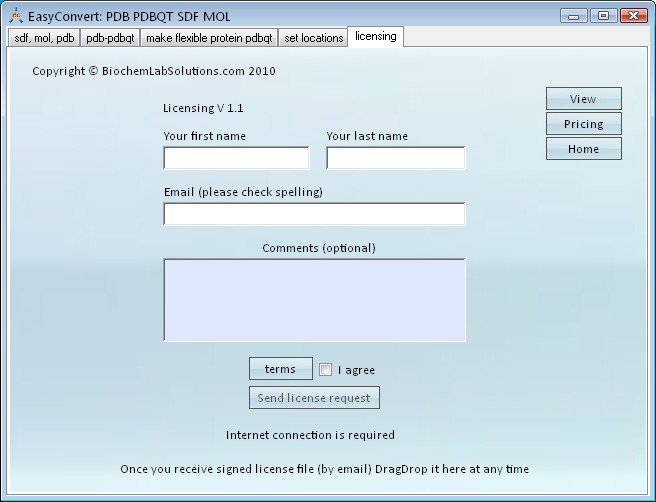Click inside the Comments text area

tap(314, 300)
